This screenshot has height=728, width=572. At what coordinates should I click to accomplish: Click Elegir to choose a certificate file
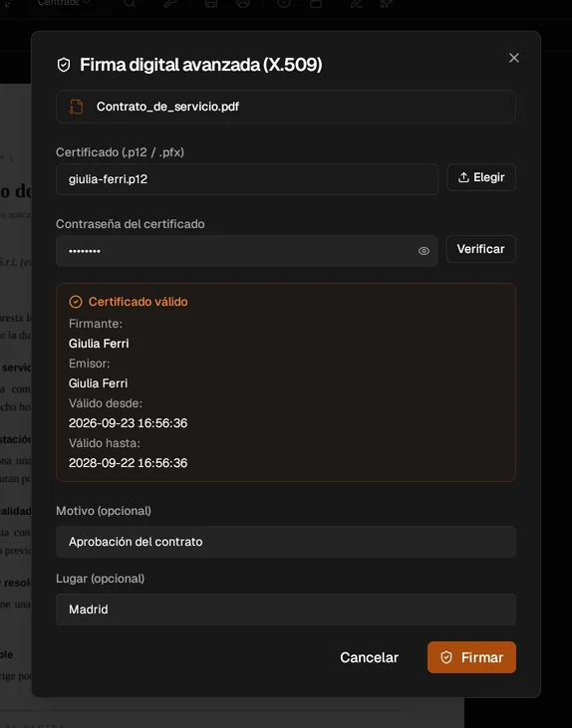[x=481, y=177]
